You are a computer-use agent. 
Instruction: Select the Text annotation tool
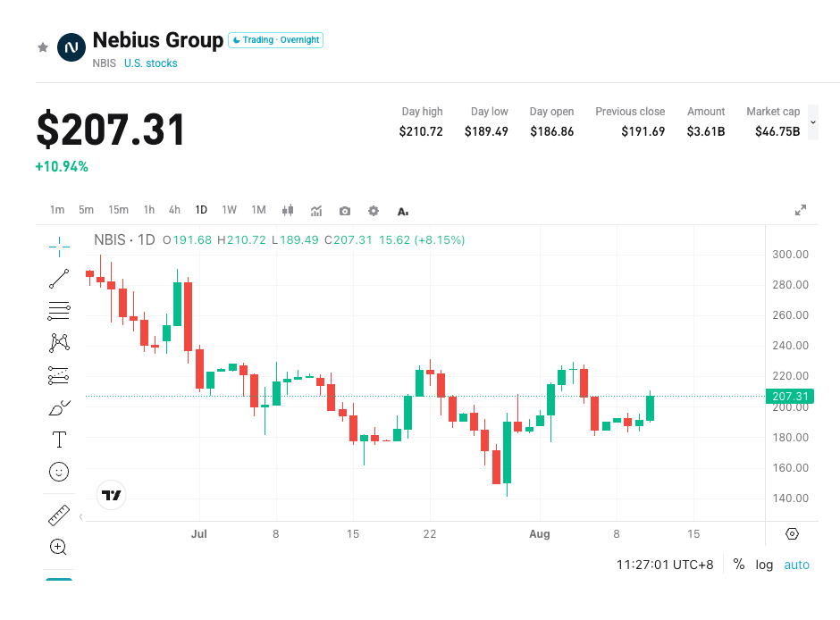pyautogui.click(x=59, y=440)
